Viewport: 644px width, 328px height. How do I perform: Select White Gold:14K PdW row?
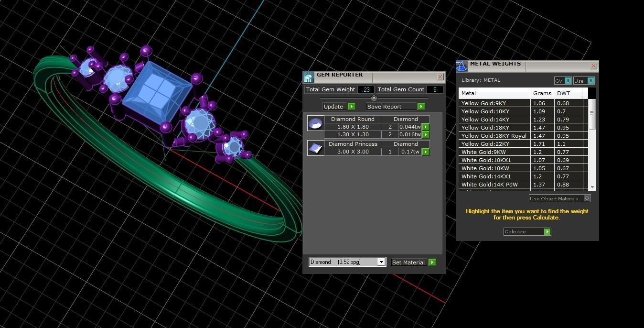pos(523,185)
